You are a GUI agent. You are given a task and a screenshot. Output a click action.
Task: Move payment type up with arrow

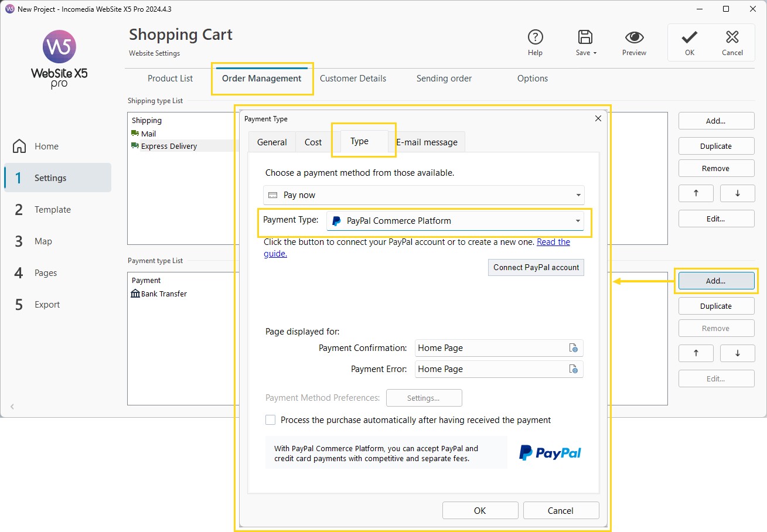coord(696,353)
